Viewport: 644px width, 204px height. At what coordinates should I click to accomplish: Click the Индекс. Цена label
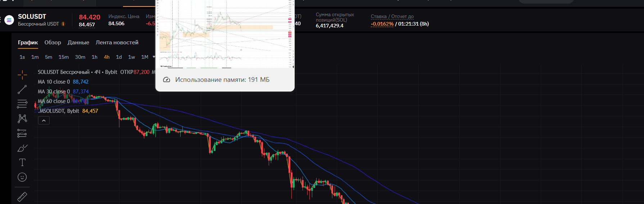(124, 17)
